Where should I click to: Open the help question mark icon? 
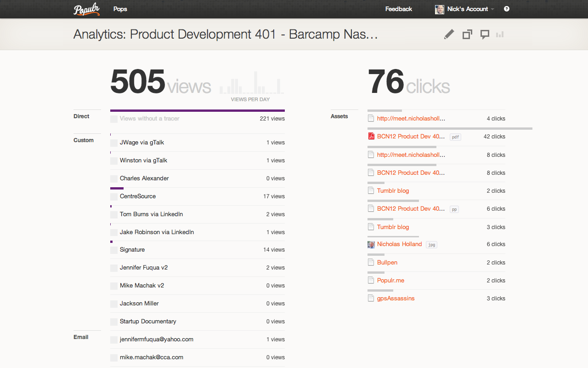(x=506, y=9)
